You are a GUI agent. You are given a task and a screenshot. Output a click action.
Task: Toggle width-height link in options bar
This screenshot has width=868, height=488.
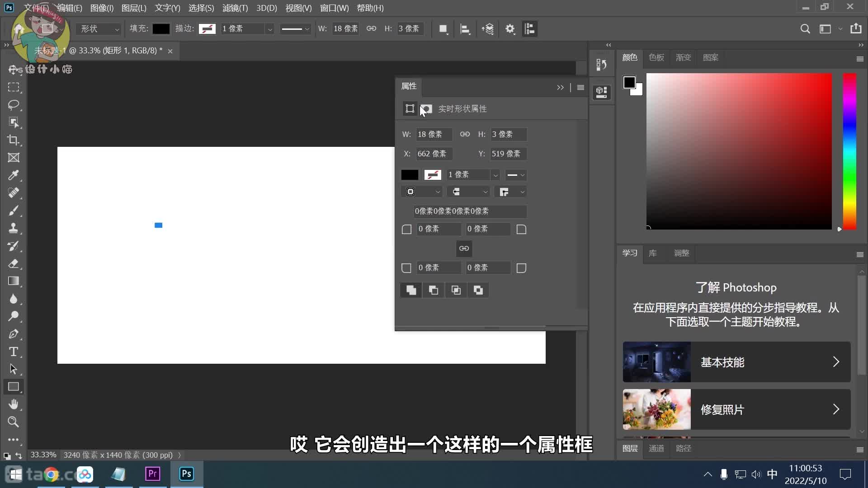(x=371, y=28)
